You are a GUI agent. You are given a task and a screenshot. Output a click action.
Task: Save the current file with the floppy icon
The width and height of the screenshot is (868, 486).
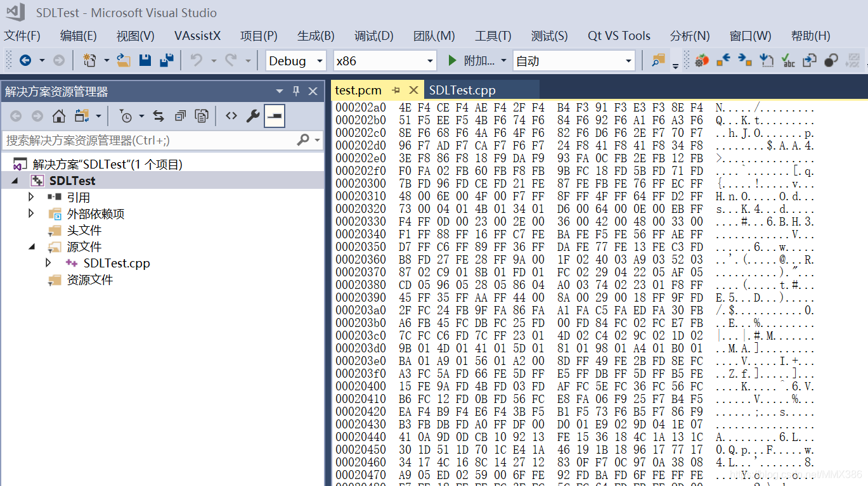pos(145,60)
